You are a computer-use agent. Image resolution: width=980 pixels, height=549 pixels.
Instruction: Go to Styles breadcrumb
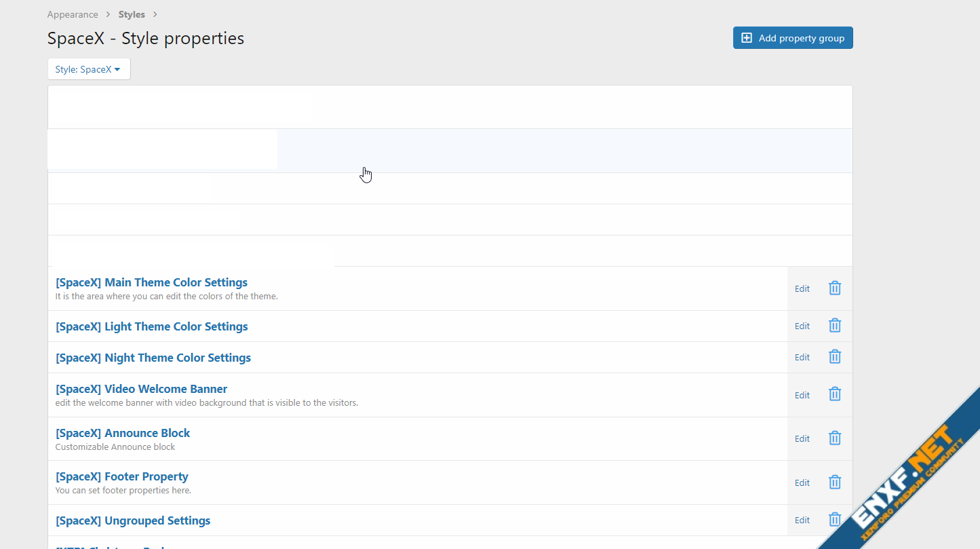132,14
